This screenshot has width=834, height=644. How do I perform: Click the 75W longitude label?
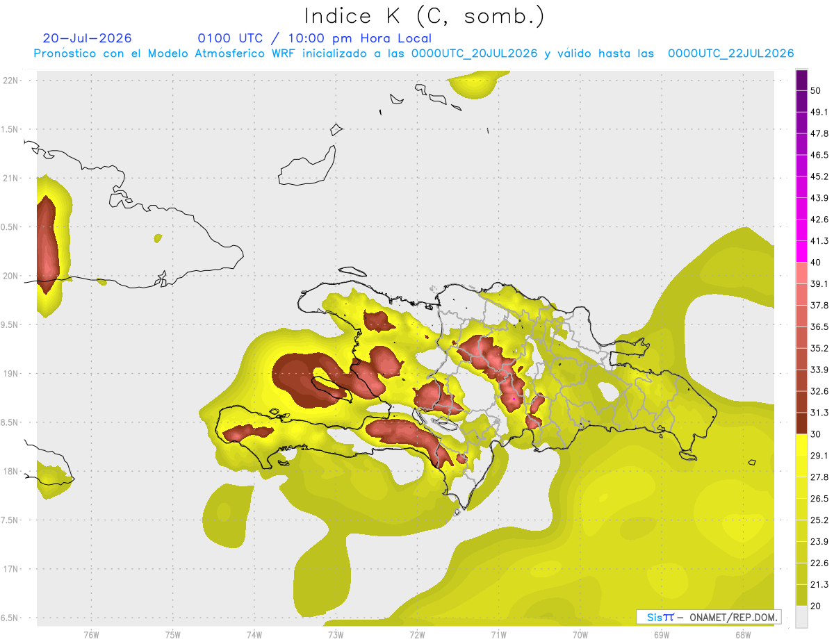click(x=173, y=634)
